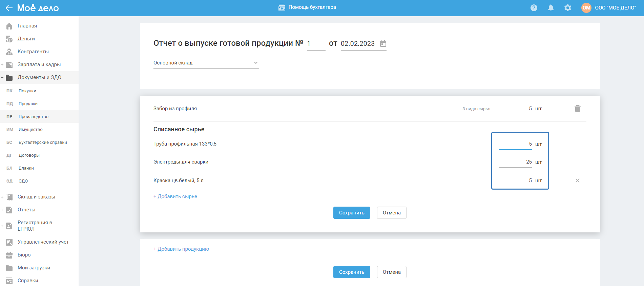Click the Контрагенты people icon
The image size is (644, 286).
click(x=9, y=52)
